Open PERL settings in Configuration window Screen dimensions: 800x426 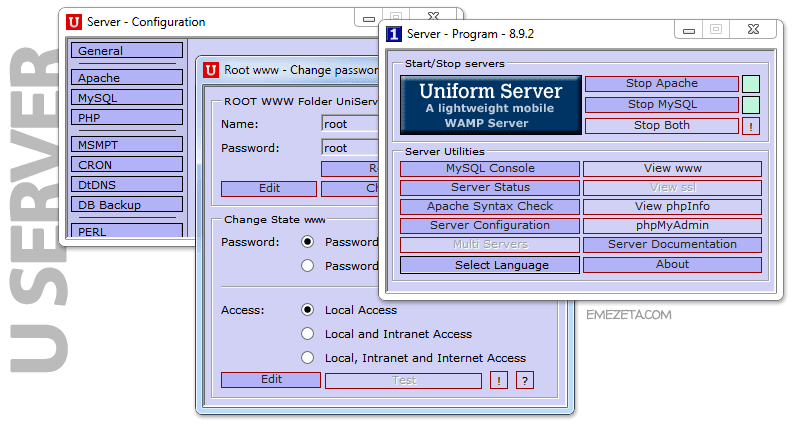point(127,230)
